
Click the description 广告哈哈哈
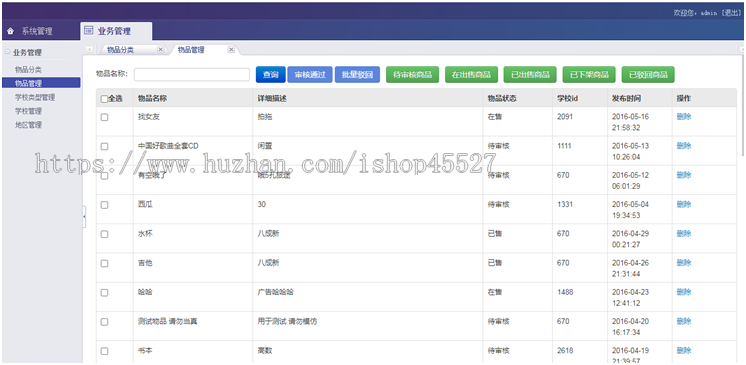275,292
